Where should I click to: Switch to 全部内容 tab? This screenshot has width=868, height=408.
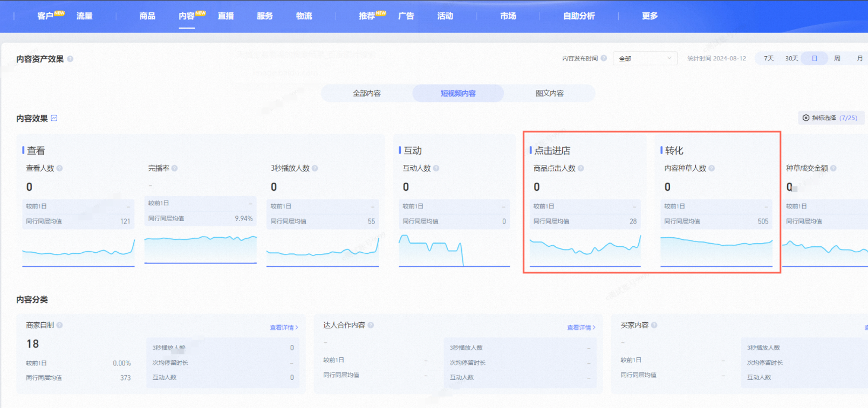[x=367, y=93]
